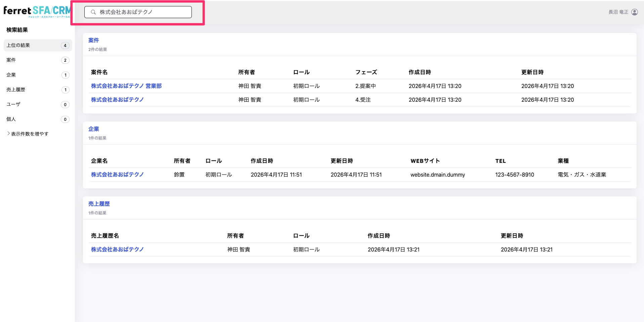Open company record 株式会社あおばテクノ owned by 鈴置
The height and width of the screenshot is (322, 644).
[x=117, y=175]
